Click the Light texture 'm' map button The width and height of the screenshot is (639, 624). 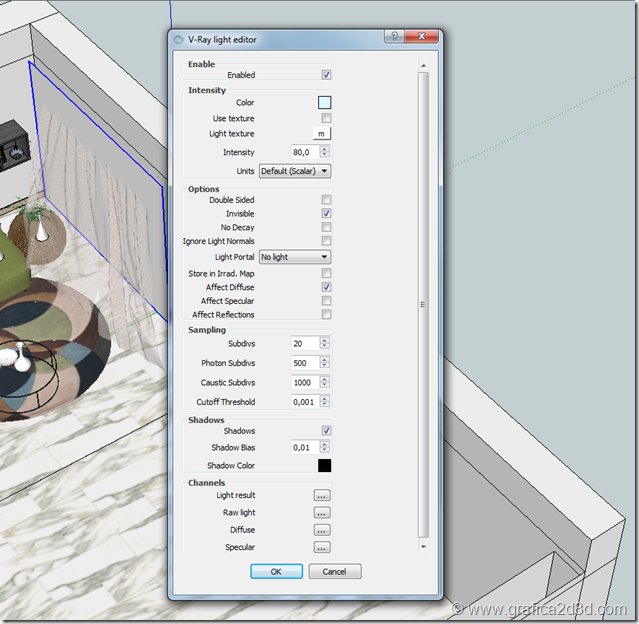click(321, 133)
